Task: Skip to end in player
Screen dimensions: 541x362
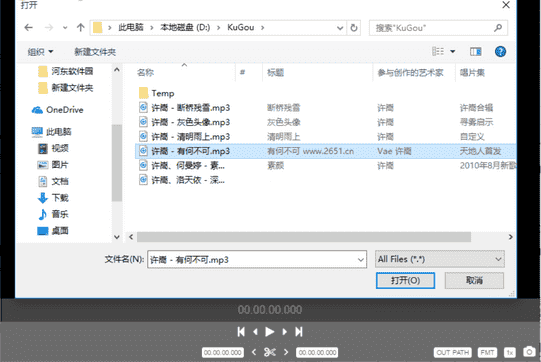Action: click(x=299, y=332)
